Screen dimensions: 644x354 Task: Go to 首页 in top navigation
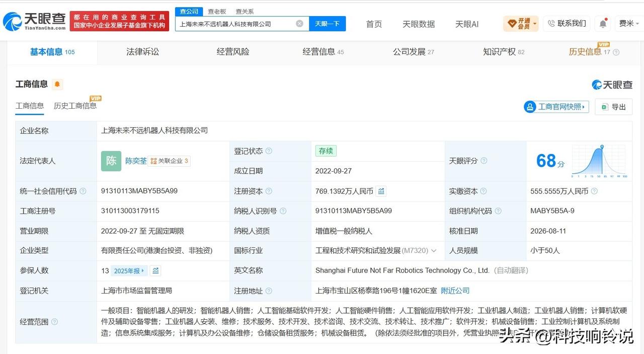coord(374,24)
